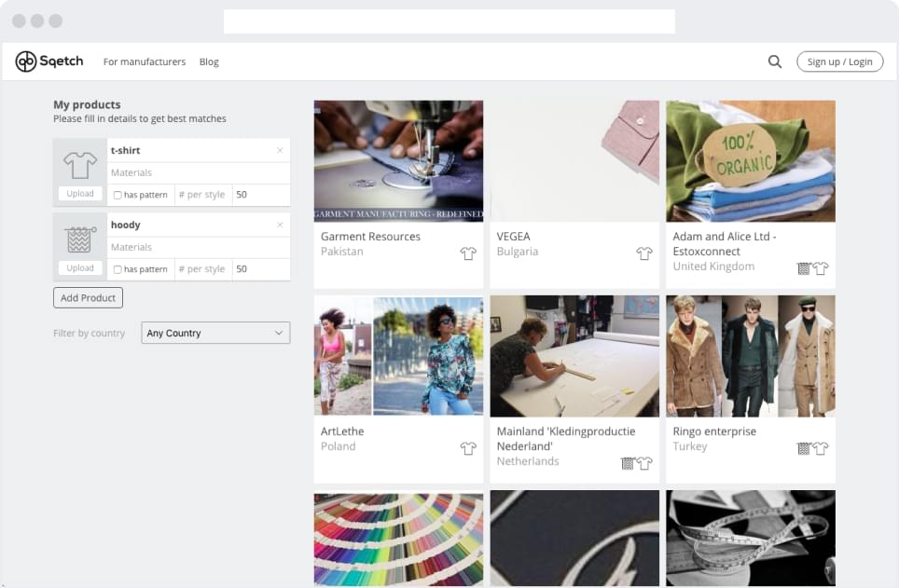
Task: Enable has pattern for t-shirt
Action: tap(118, 195)
